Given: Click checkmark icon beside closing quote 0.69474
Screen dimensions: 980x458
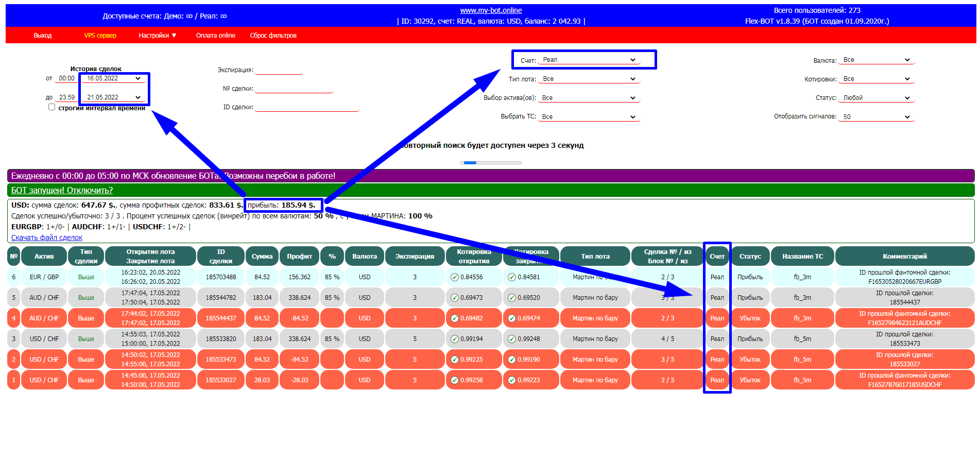Looking at the screenshot, I should (x=512, y=318).
